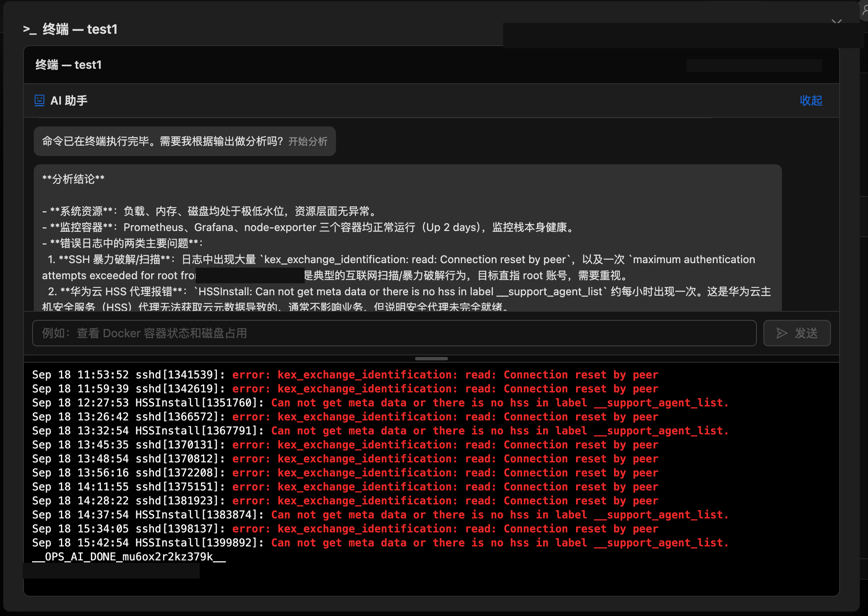Click log line Sep 18 14:37:54 HSSInstall[1383874]
The width and height of the screenshot is (868, 616).
[x=380, y=515]
